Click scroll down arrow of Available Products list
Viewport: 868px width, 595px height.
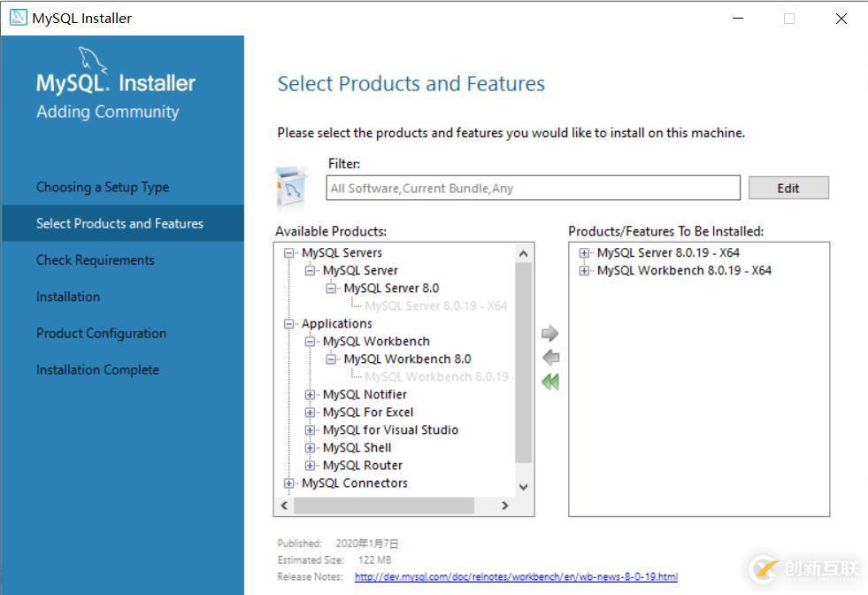pos(523,487)
